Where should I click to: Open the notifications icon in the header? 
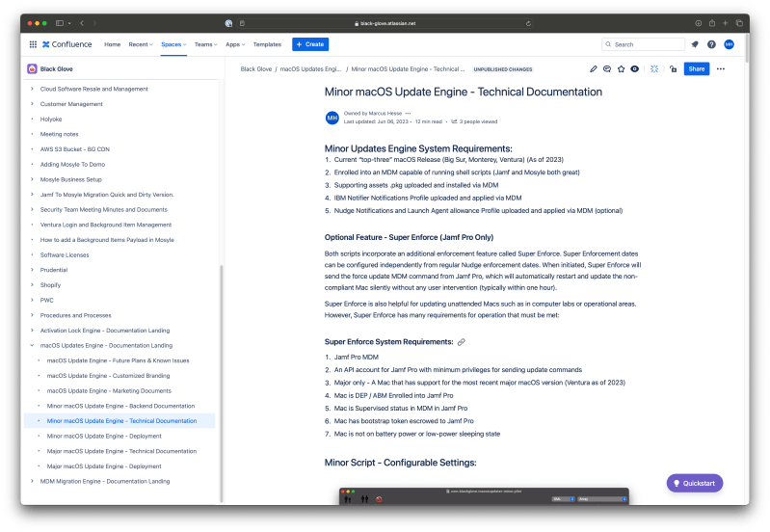[x=695, y=44]
